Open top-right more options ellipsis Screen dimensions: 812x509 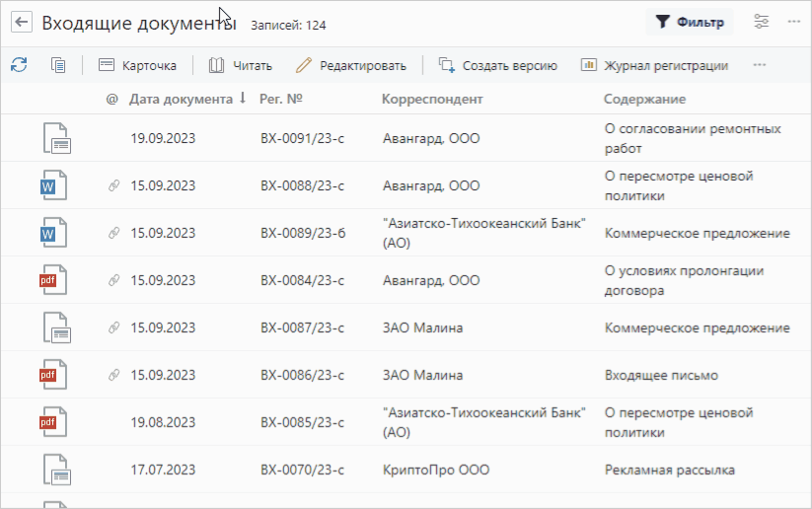coord(793,22)
